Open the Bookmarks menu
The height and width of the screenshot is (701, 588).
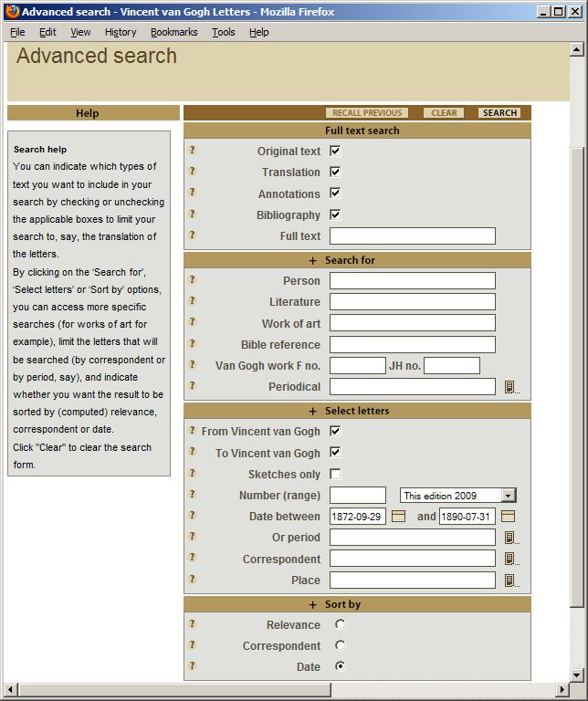click(174, 32)
